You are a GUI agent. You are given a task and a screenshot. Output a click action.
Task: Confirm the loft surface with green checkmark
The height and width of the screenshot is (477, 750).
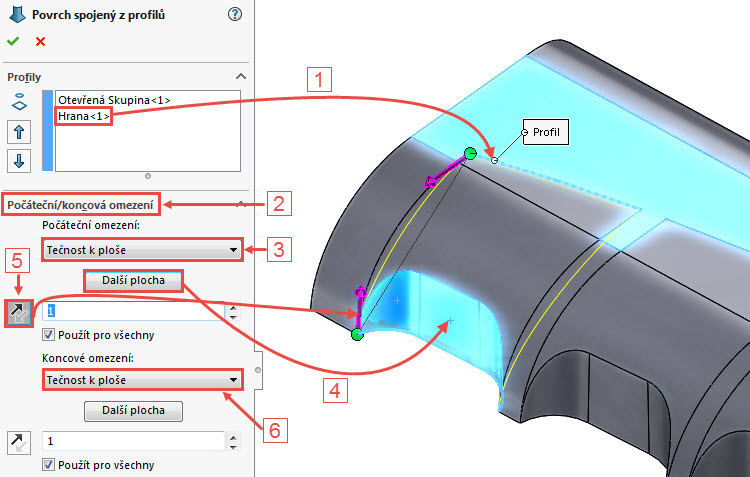click(x=13, y=42)
